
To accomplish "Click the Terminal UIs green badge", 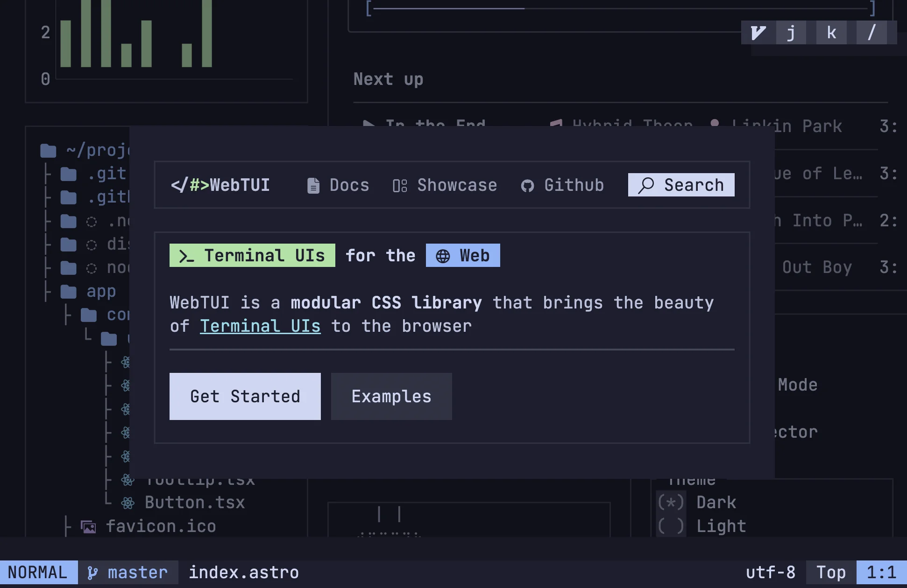I will pyautogui.click(x=252, y=255).
